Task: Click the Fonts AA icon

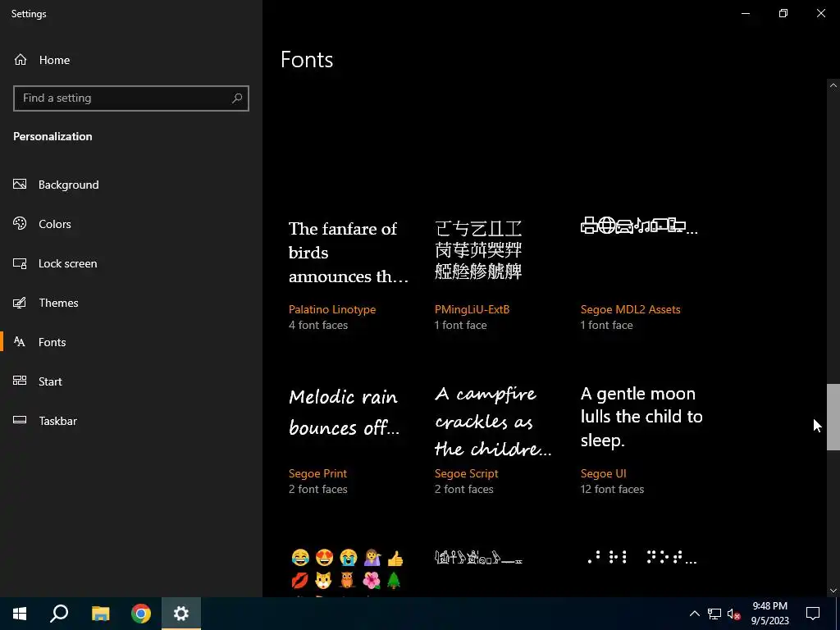Action: pos(20,342)
